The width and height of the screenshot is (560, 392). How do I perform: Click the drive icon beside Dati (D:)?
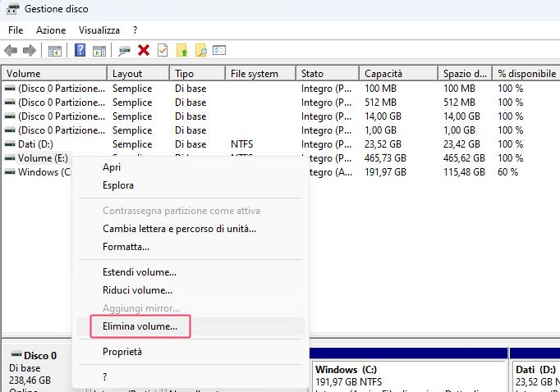(x=10, y=144)
